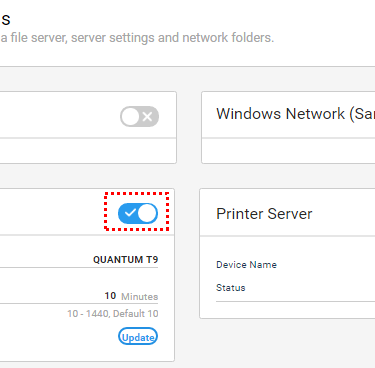This screenshot has width=375, height=368.
Task: Click the checkmark icon inside blue switch
Action: (x=130, y=213)
